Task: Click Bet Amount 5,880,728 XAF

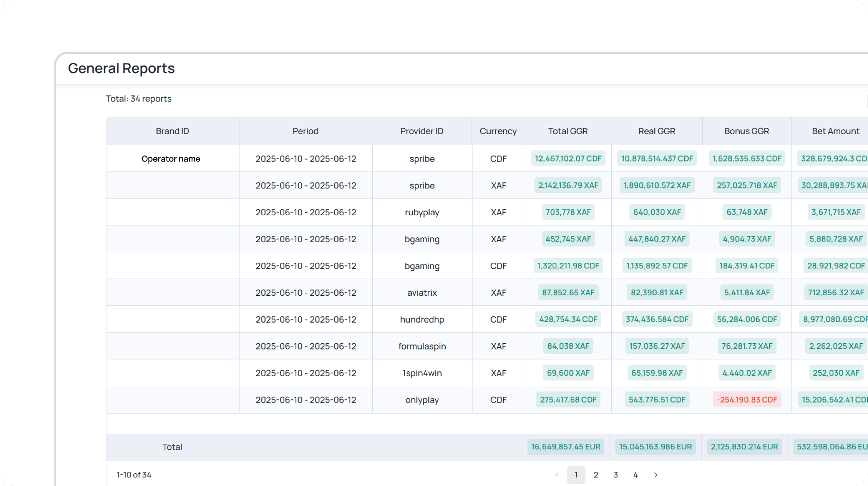Action: tap(836, 239)
